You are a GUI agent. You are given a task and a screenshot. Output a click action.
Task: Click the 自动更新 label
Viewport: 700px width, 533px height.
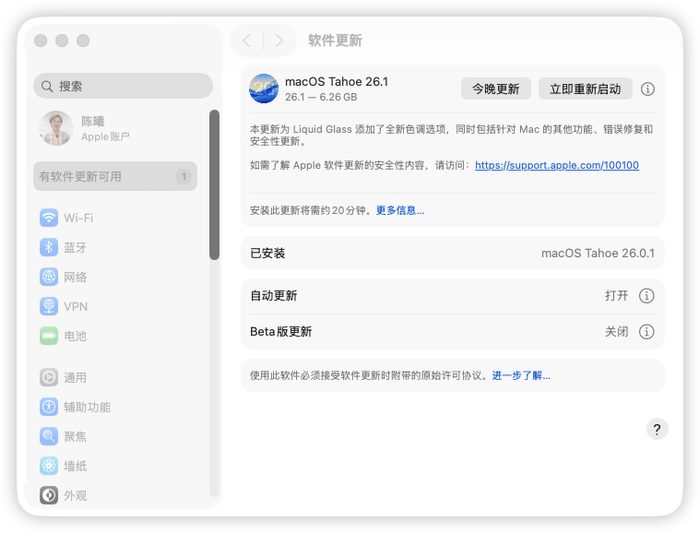274,296
